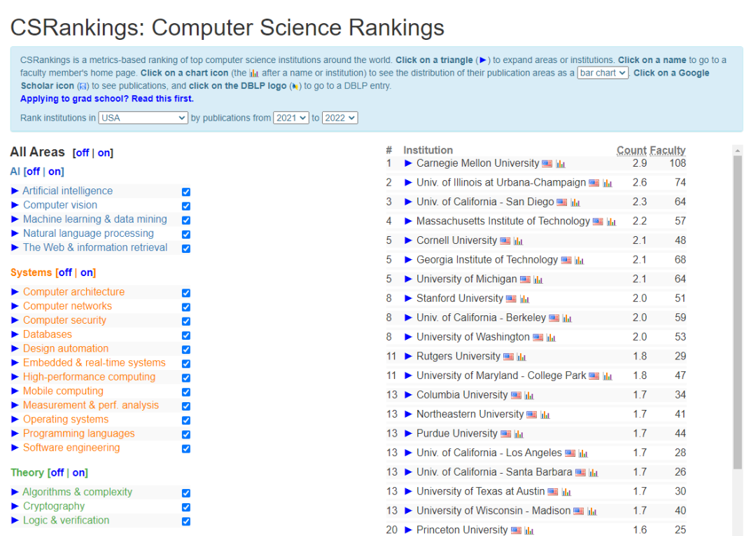Open 'Applying to grad school? Read this first' link
This screenshot has width=756, height=536.
coord(106,99)
